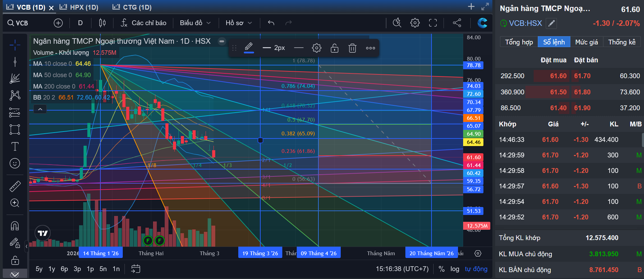
Task: Toggle tự động auto scale
Action: [x=476, y=269]
